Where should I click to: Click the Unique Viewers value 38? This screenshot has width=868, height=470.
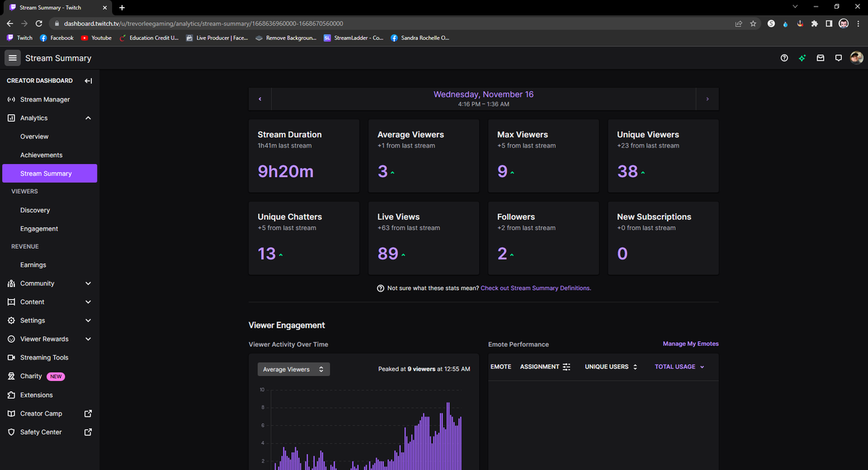pyautogui.click(x=627, y=171)
